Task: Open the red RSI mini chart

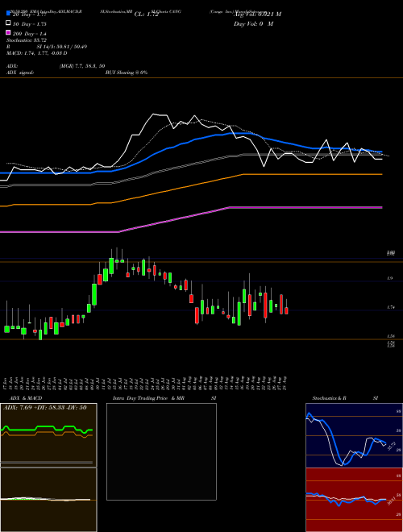Action: (354, 500)
